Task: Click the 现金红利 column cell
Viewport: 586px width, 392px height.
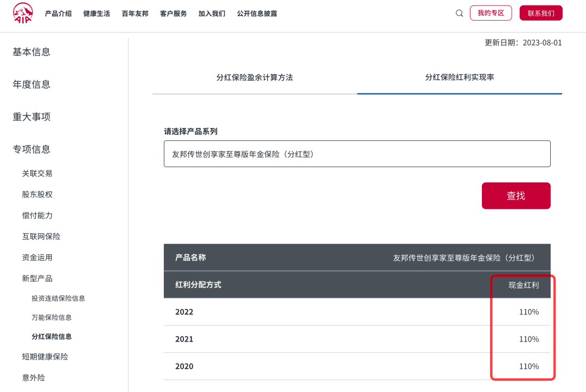Action: pyautogui.click(x=524, y=285)
